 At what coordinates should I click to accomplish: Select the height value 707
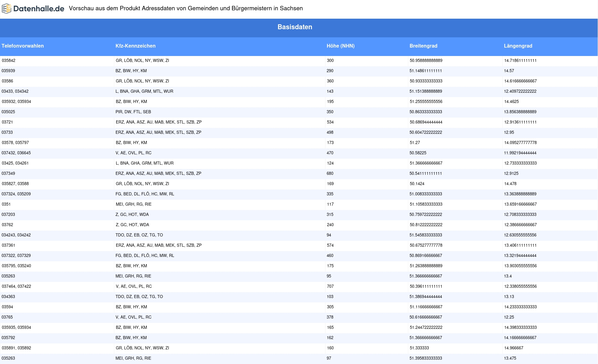tap(330, 287)
